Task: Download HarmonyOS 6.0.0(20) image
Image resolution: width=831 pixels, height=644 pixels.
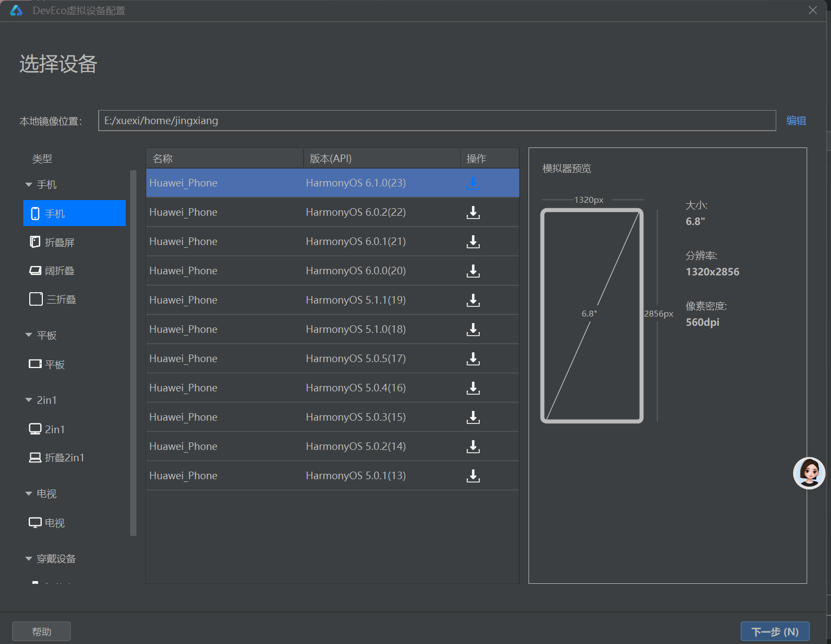Action: 473,271
